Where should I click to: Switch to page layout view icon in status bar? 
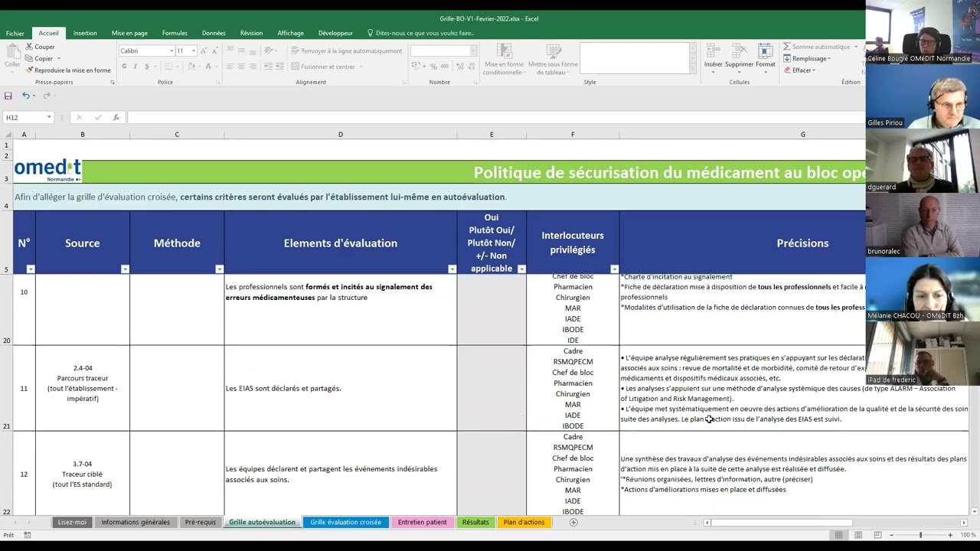(857, 535)
